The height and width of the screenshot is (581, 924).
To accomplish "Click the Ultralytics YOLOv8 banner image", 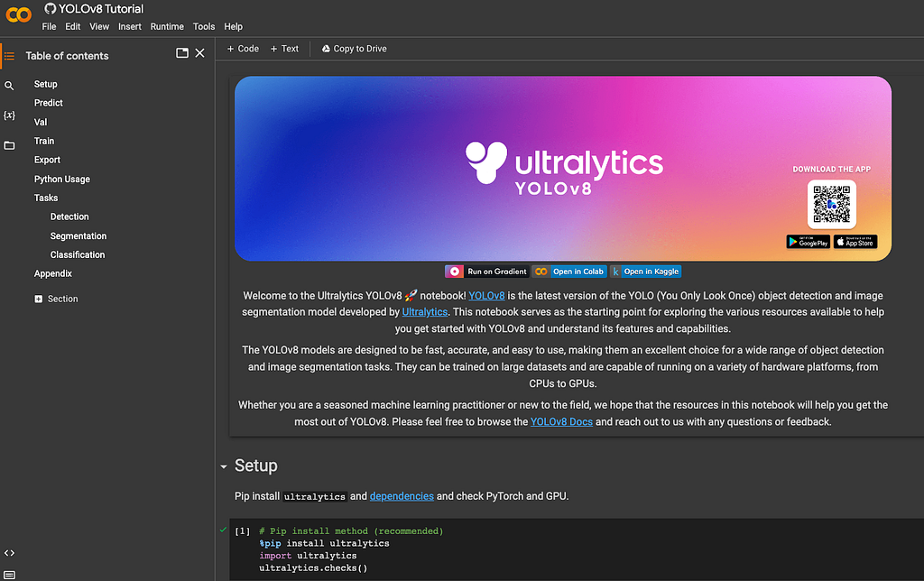I will (563, 169).
